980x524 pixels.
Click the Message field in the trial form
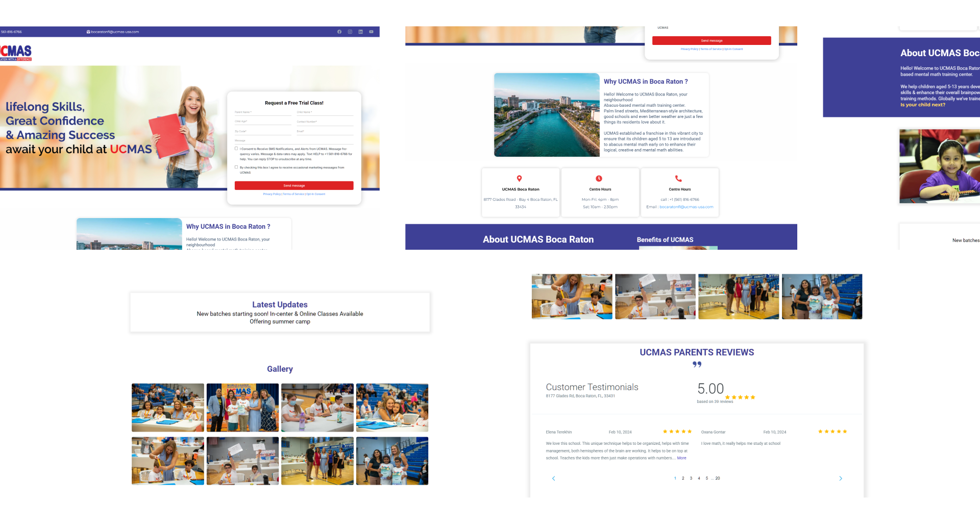(294, 140)
